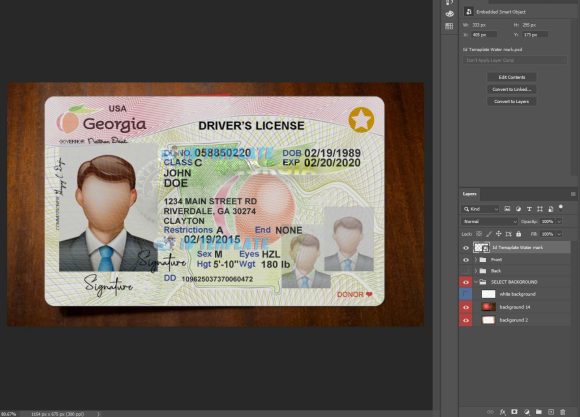Click the Edit Contents button
580x417 pixels.
tap(512, 77)
